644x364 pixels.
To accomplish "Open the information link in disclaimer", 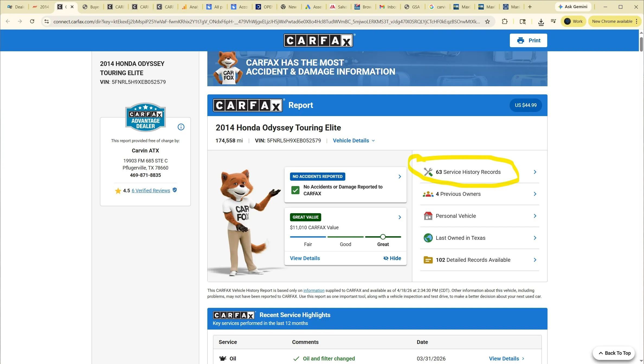I will (314, 290).
